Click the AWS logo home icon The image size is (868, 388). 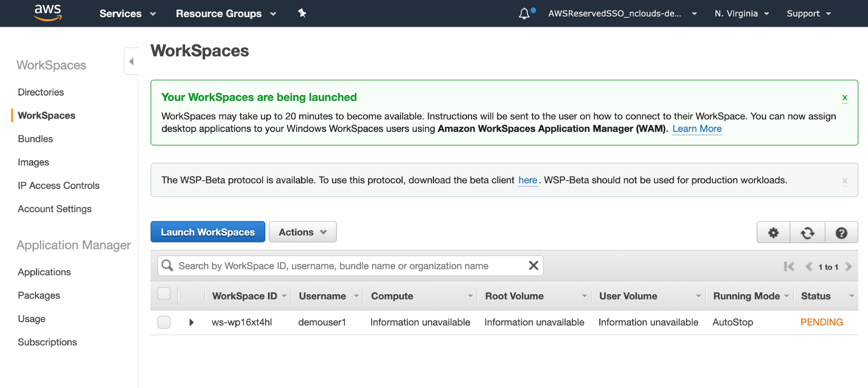coord(48,13)
